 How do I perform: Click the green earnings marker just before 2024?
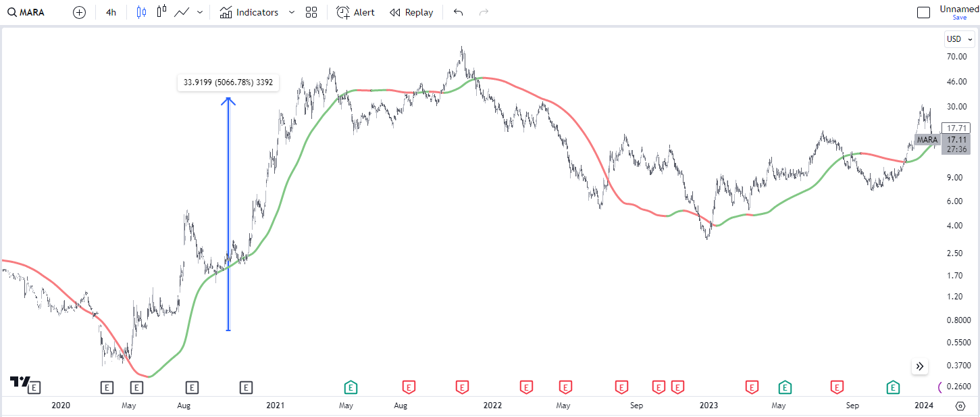(893, 387)
